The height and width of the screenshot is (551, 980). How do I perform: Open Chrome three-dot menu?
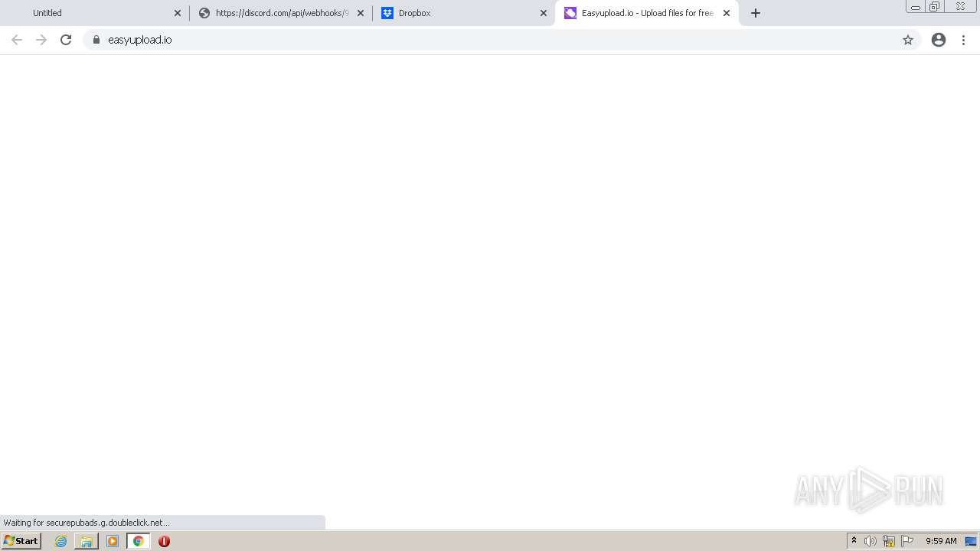click(963, 40)
